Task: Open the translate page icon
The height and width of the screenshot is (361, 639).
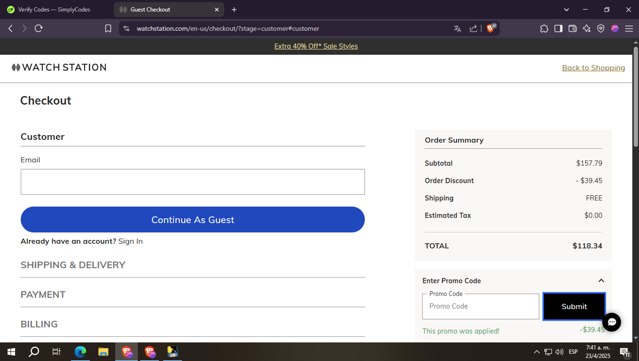Action: tap(457, 29)
